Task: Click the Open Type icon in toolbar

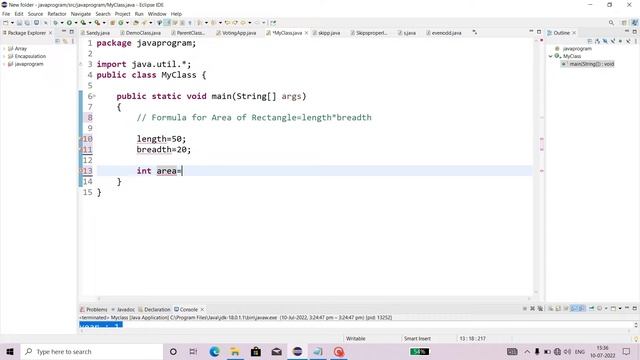Action: click(136, 23)
